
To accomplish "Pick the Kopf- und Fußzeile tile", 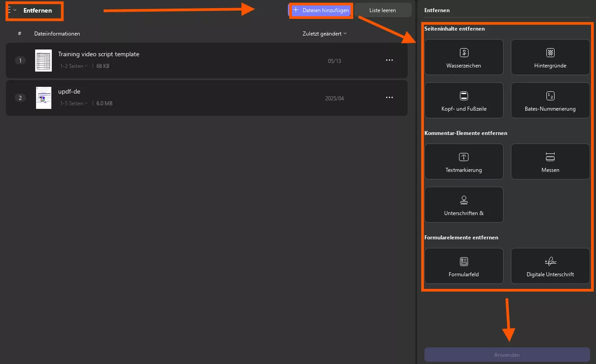I will point(464,100).
